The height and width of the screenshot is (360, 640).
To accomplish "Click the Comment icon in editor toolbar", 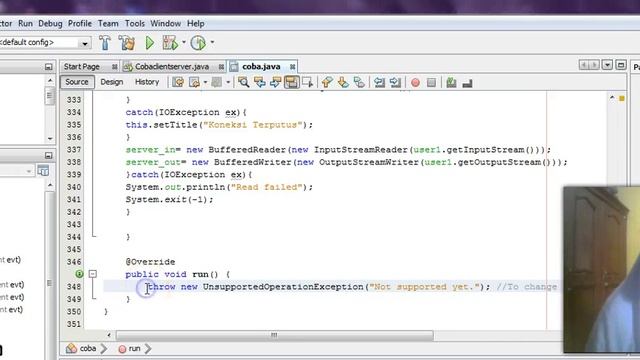I will coord(451,82).
